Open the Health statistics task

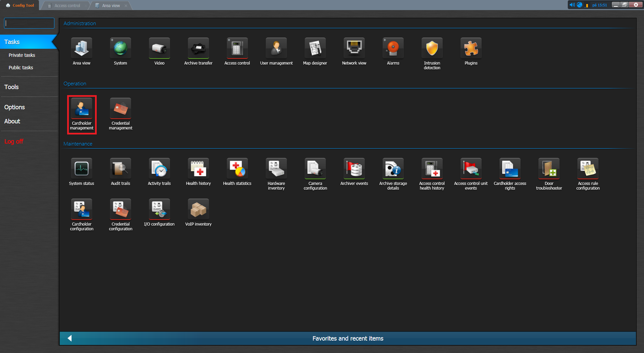(237, 169)
